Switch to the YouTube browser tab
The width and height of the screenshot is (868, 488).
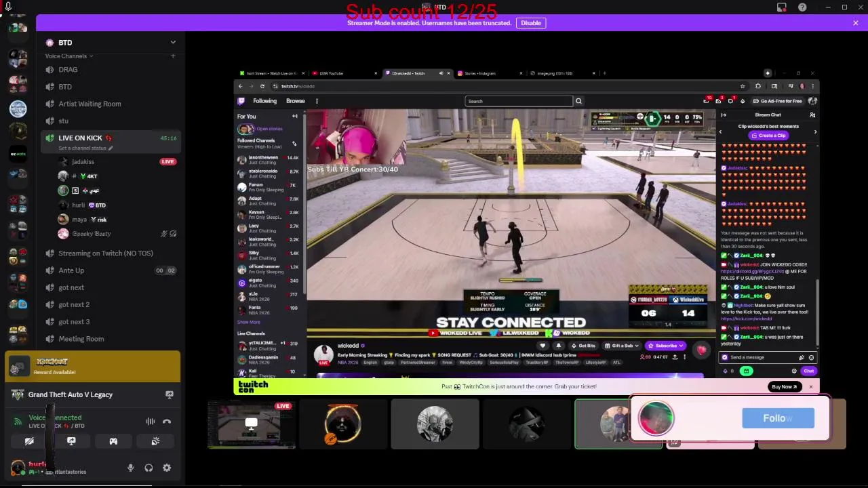344,73
